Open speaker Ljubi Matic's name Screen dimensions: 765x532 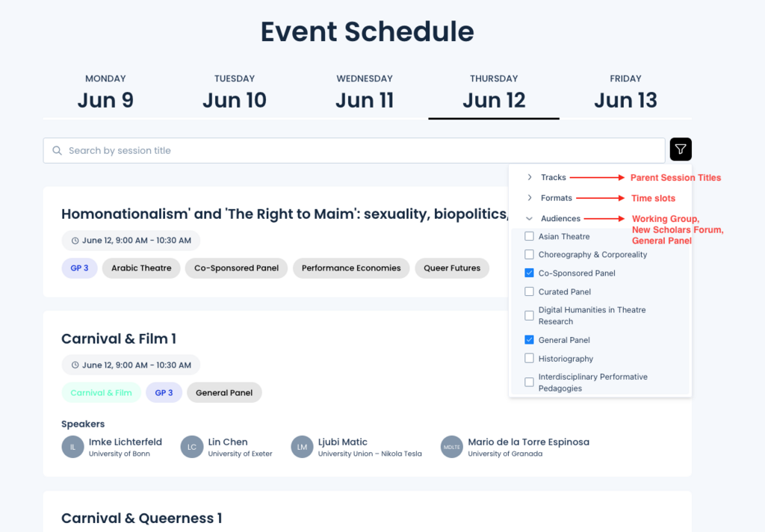[x=342, y=442]
